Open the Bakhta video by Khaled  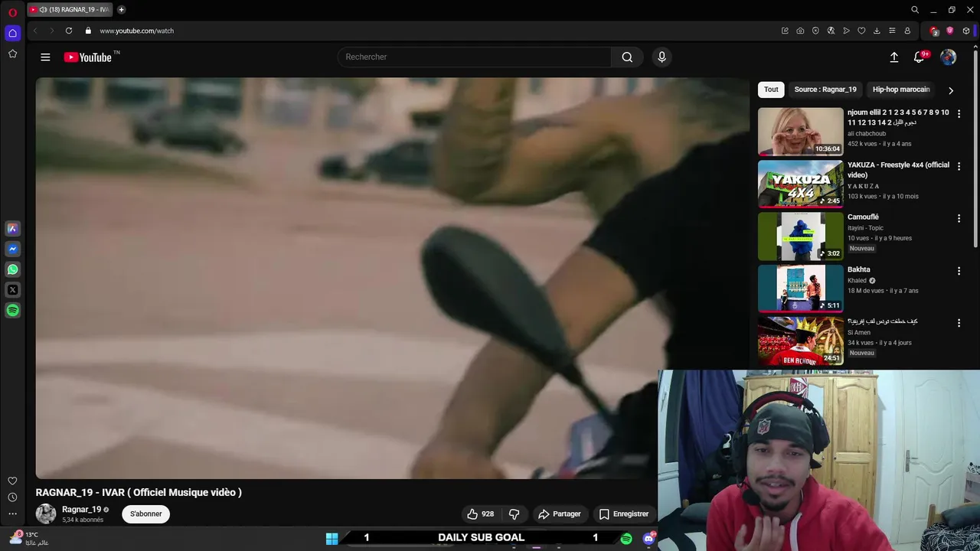[800, 288]
